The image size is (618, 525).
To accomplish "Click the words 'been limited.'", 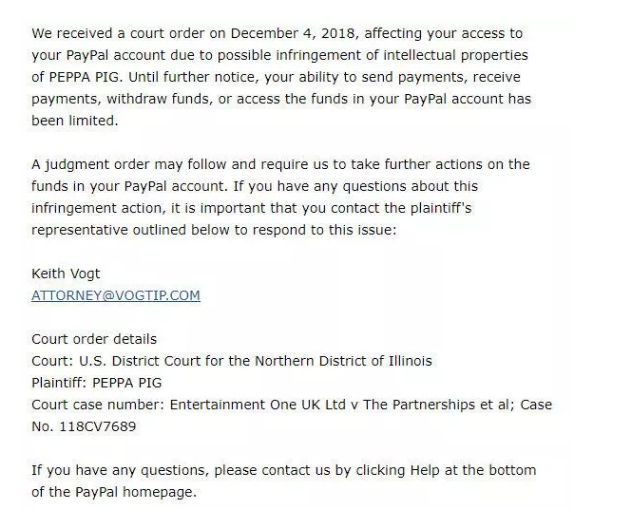I will [74, 121].
